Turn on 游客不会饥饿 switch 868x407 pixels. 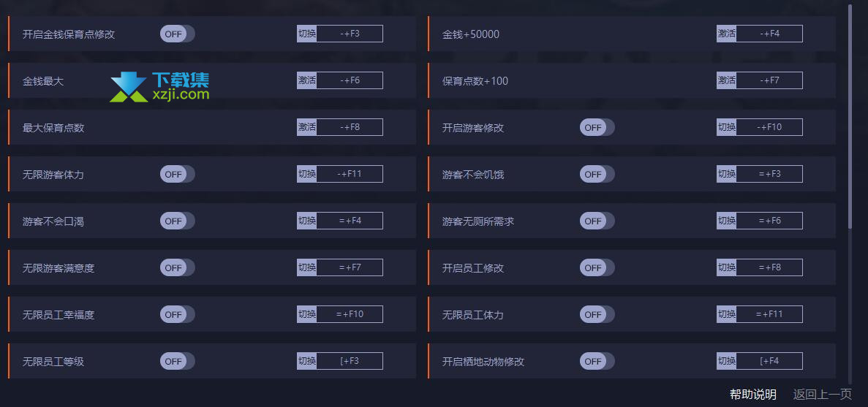pyautogui.click(x=597, y=174)
